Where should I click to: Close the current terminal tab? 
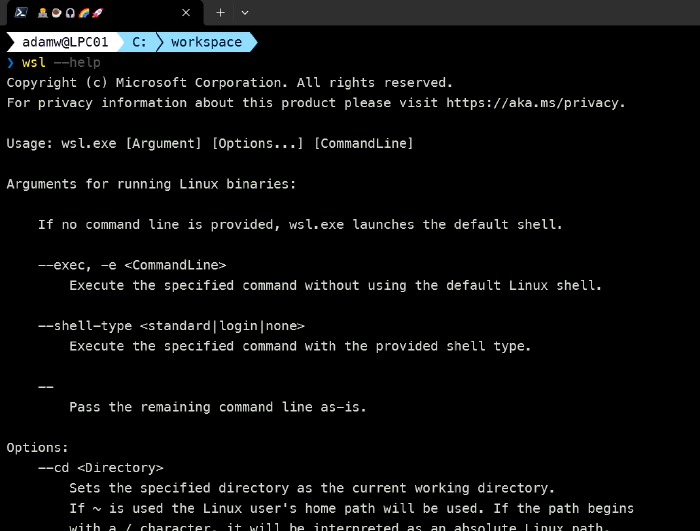[x=187, y=13]
